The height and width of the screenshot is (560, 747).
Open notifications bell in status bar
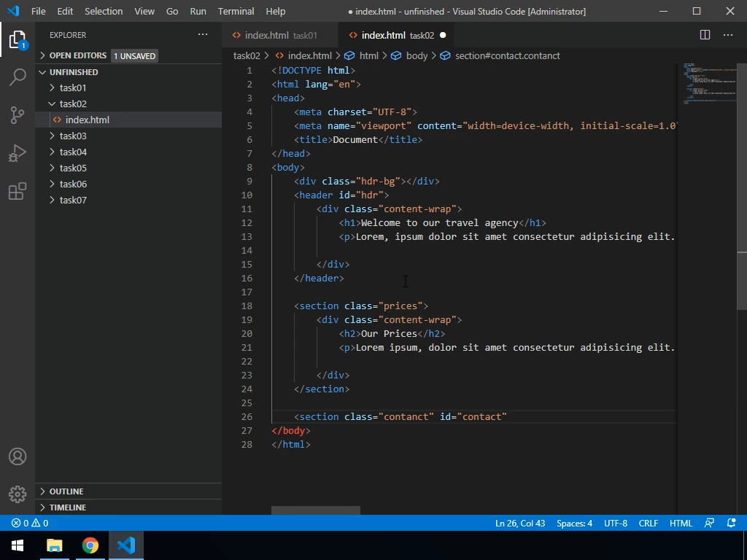[732, 523]
